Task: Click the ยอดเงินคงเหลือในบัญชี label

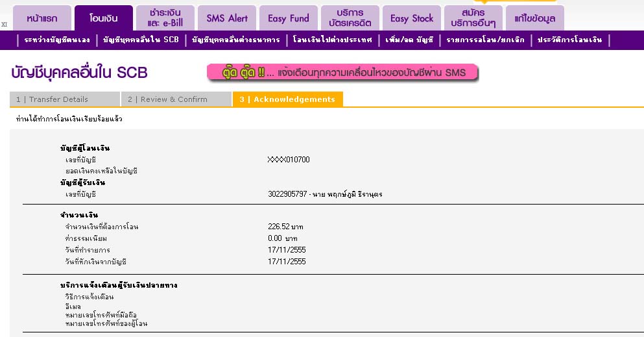Action: [x=101, y=171]
